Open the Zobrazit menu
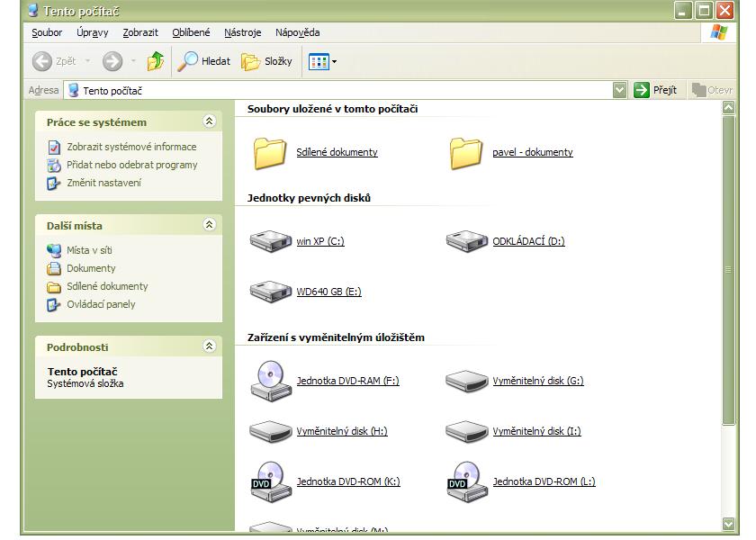This screenshot has height=540, width=756. (x=140, y=32)
